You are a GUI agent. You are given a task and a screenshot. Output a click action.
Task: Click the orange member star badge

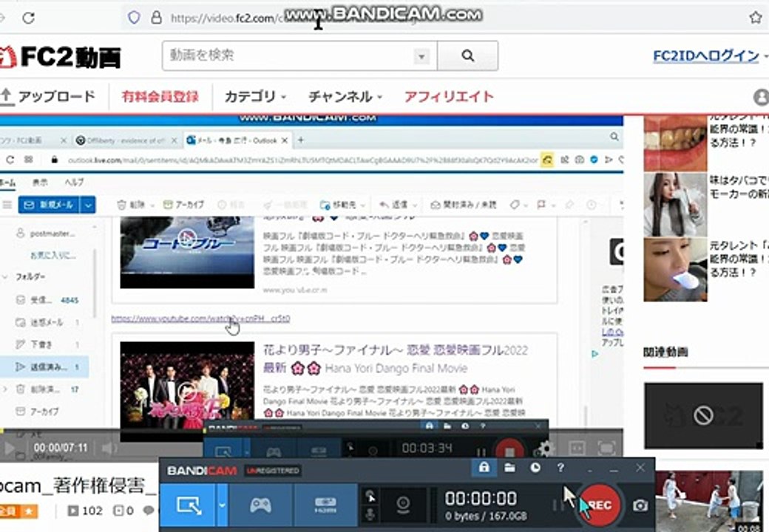(x=18, y=511)
